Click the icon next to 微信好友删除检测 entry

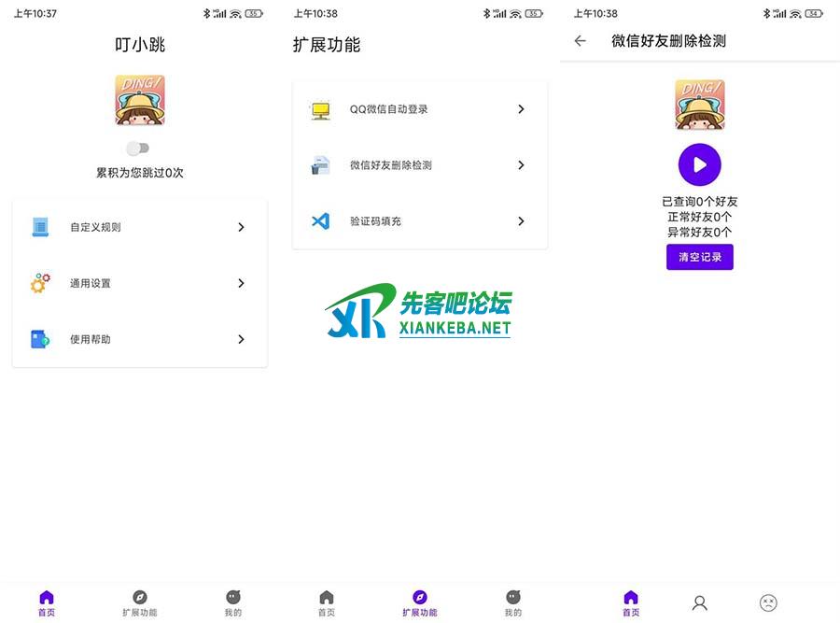pyautogui.click(x=320, y=165)
